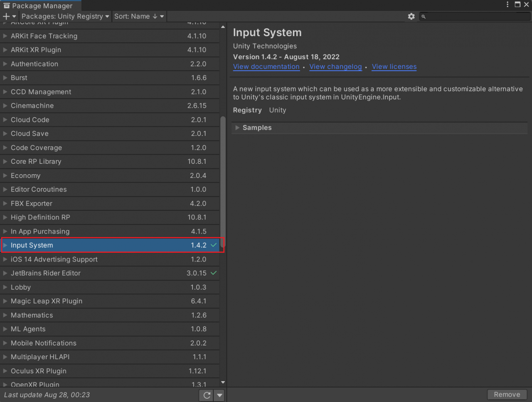
Task: Select the Core RP Library package
Action: click(110, 161)
